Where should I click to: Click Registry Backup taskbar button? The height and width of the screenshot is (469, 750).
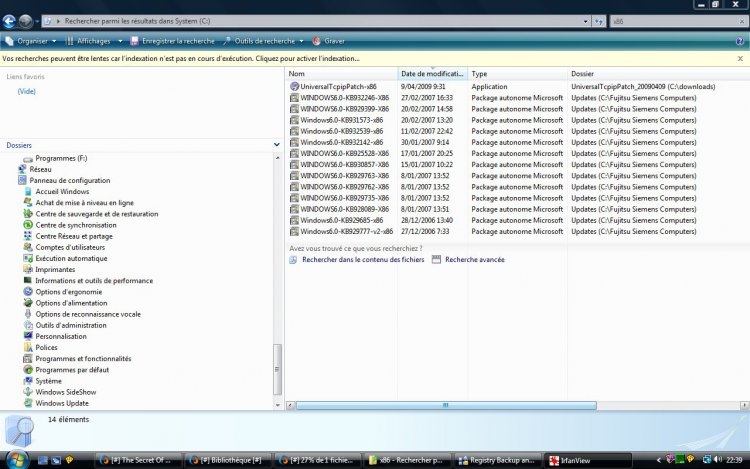click(x=497, y=460)
